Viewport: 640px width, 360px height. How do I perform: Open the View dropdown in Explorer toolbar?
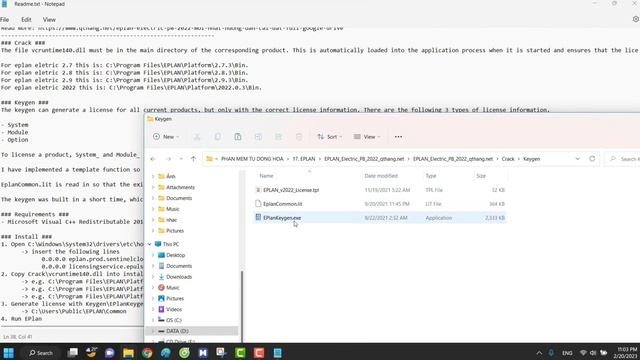367,137
